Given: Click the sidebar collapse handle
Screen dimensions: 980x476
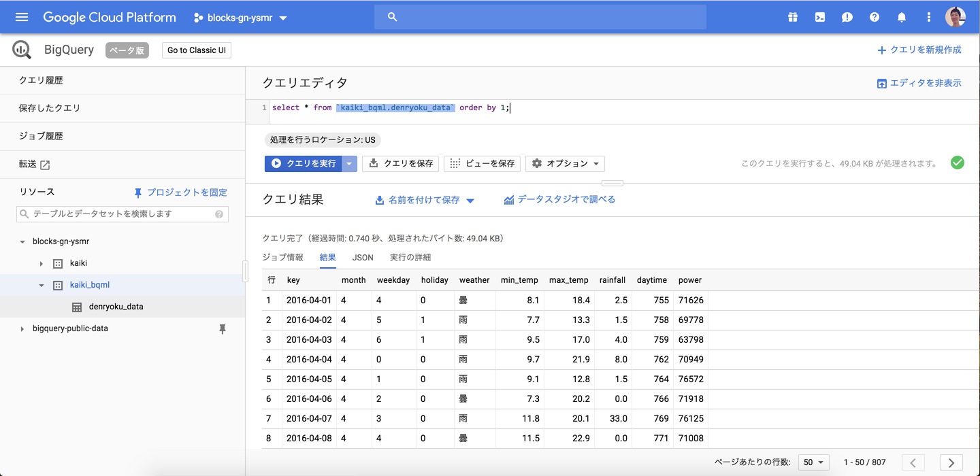Looking at the screenshot, I should pyautogui.click(x=245, y=271).
